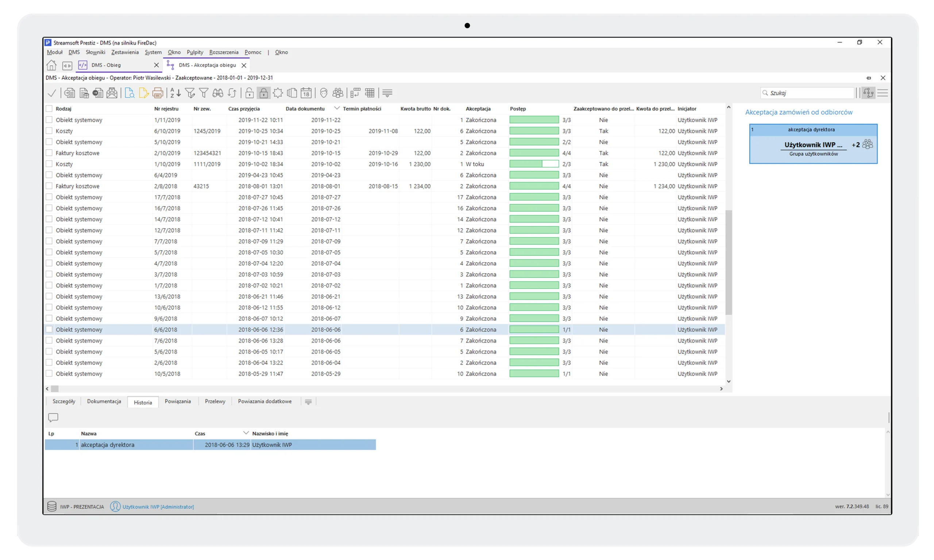
Task: Click the Akceptacja zamówień od odbiorców heading
Action: (x=799, y=112)
